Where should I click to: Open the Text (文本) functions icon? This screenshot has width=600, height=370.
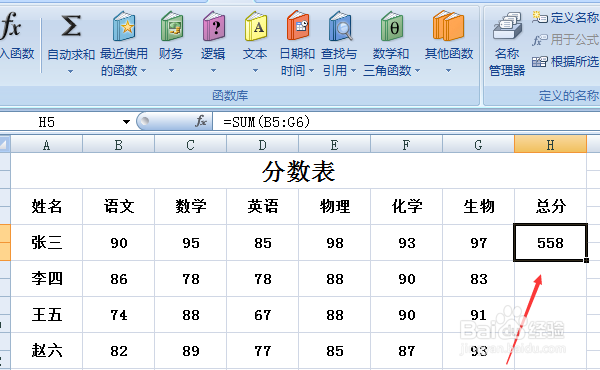255,26
